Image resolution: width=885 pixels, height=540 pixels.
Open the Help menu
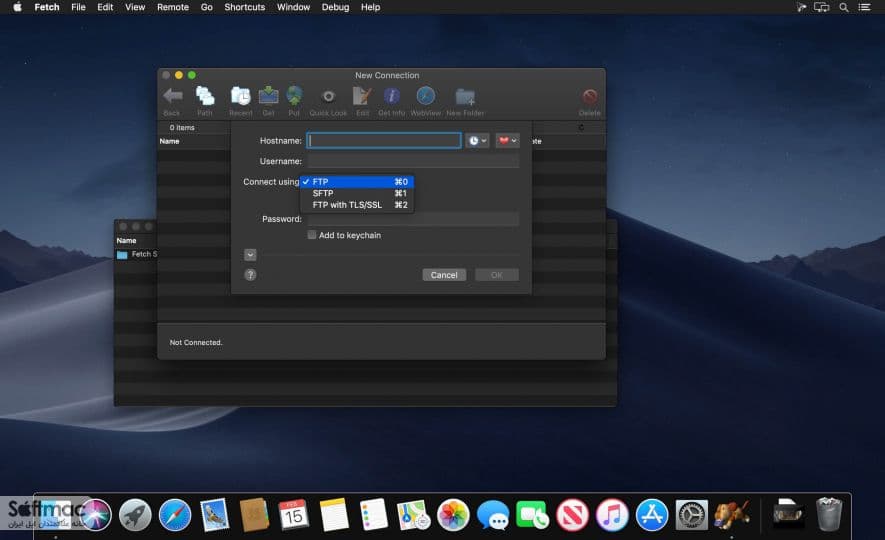[x=370, y=7]
